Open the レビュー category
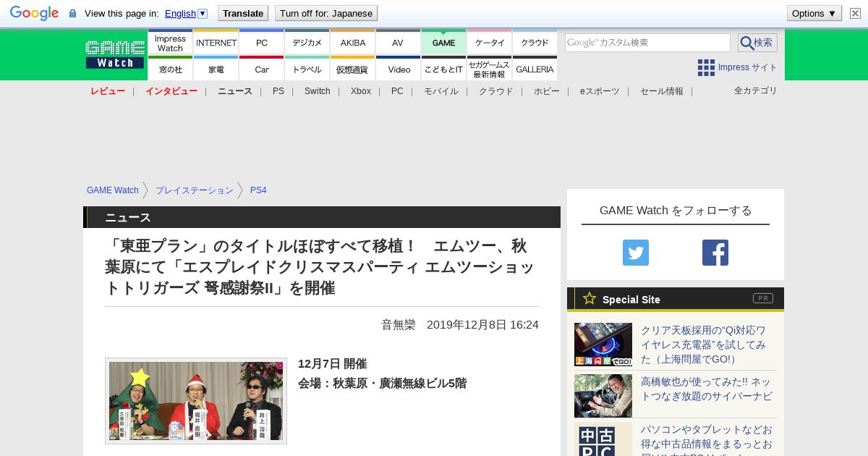 (x=108, y=91)
